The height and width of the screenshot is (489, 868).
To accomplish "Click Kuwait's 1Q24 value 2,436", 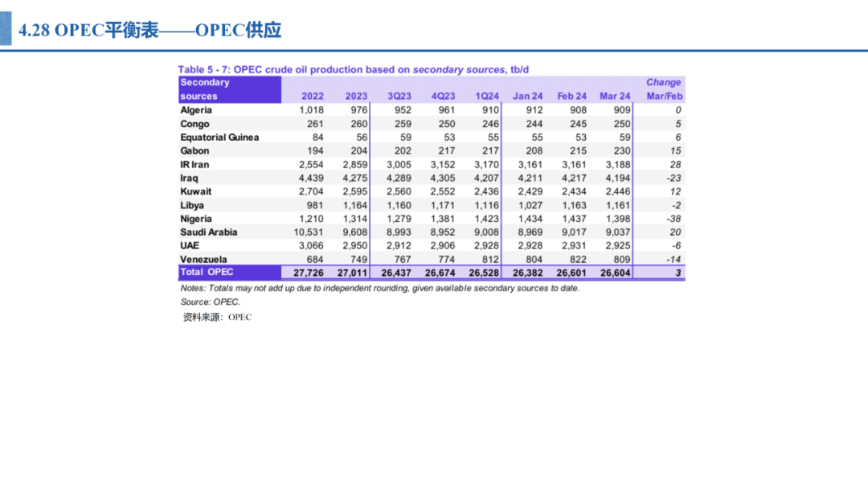I will pyautogui.click(x=486, y=191).
